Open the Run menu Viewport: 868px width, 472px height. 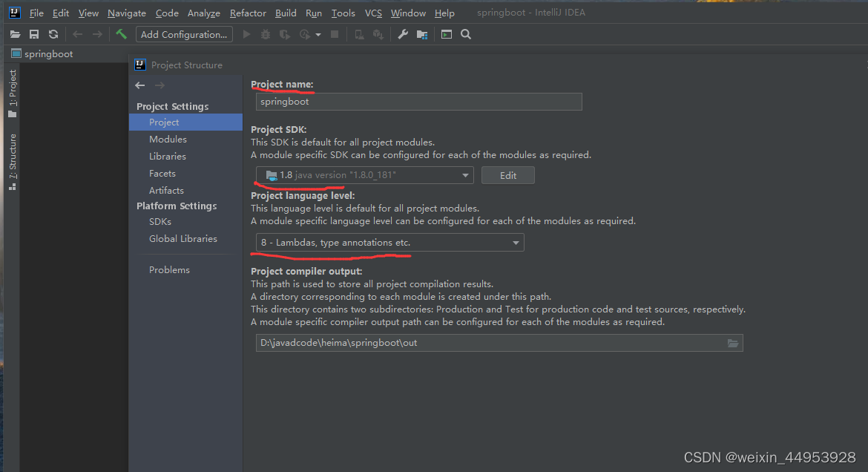[314, 13]
